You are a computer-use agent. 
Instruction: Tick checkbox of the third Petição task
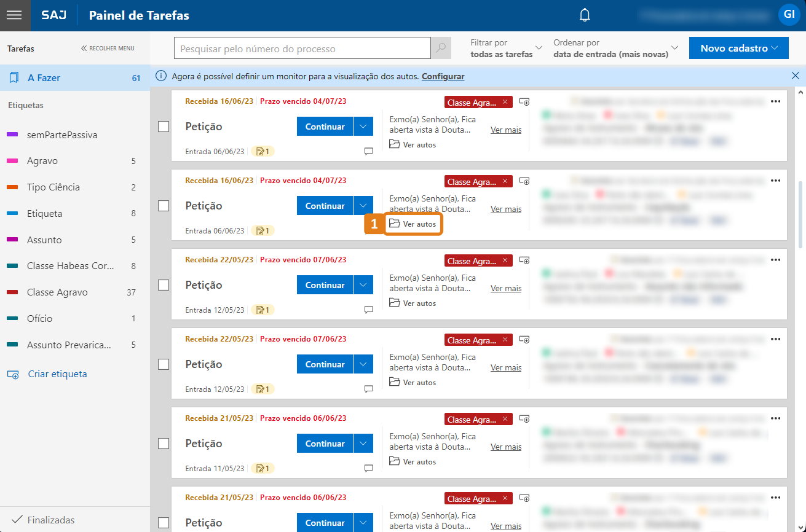164,285
